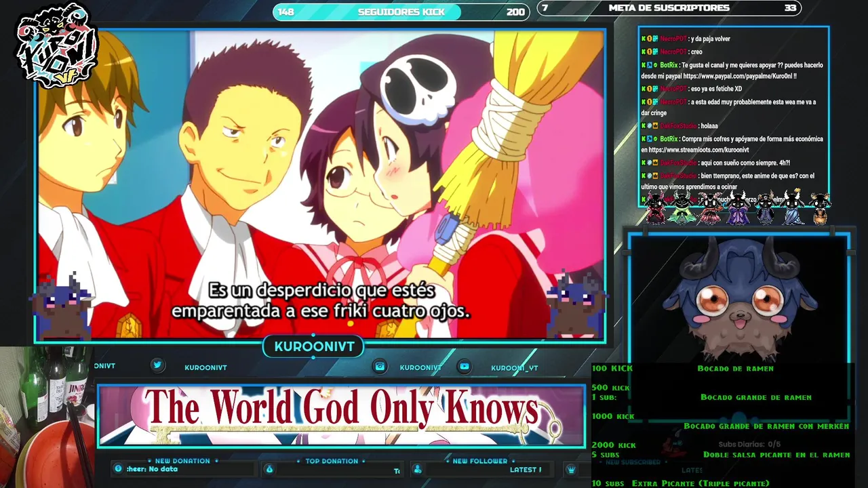Click the KUROONI_YT handle beside the YouTube icon
The height and width of the screenshot is (488, 868).
click(515, 367)
